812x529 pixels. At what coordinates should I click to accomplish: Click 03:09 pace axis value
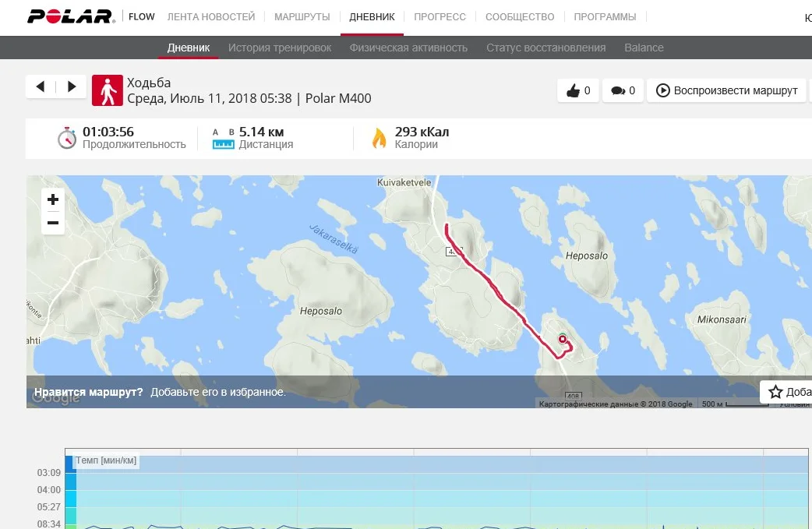tap(48, 473)
